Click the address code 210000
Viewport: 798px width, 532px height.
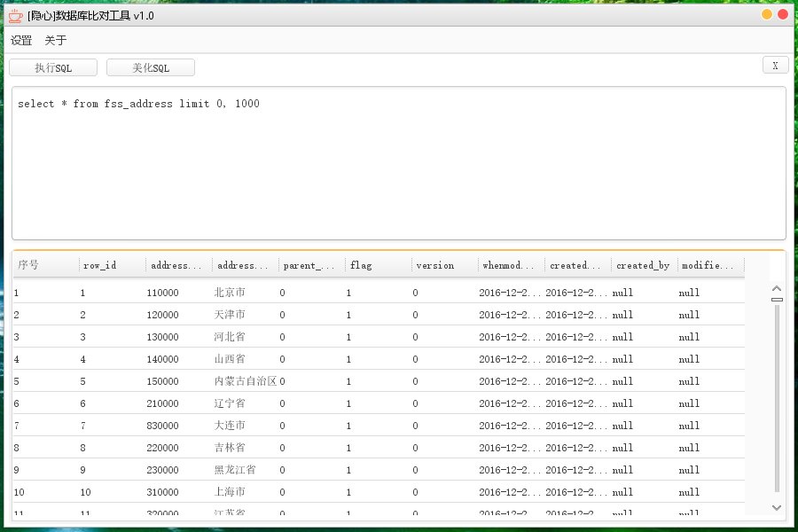(x=163, y=403)
